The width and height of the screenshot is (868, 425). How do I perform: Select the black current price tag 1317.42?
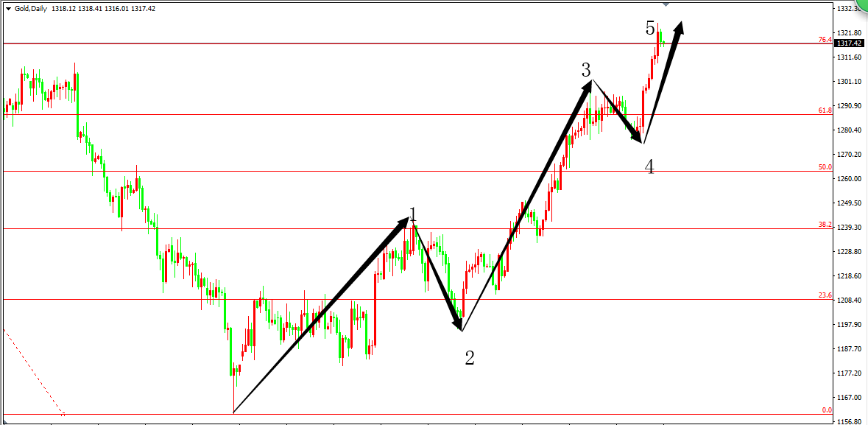click(x=850, y=43)
